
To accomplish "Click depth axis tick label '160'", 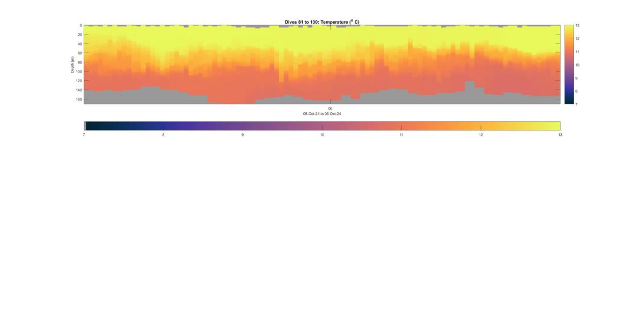I will point(78,99).
